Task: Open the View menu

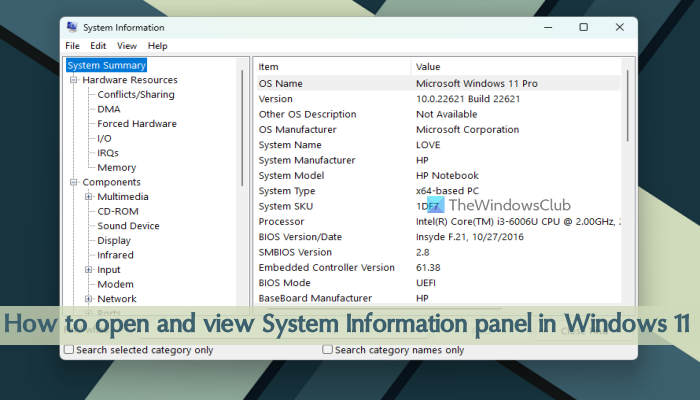Action: coord(127,46)
